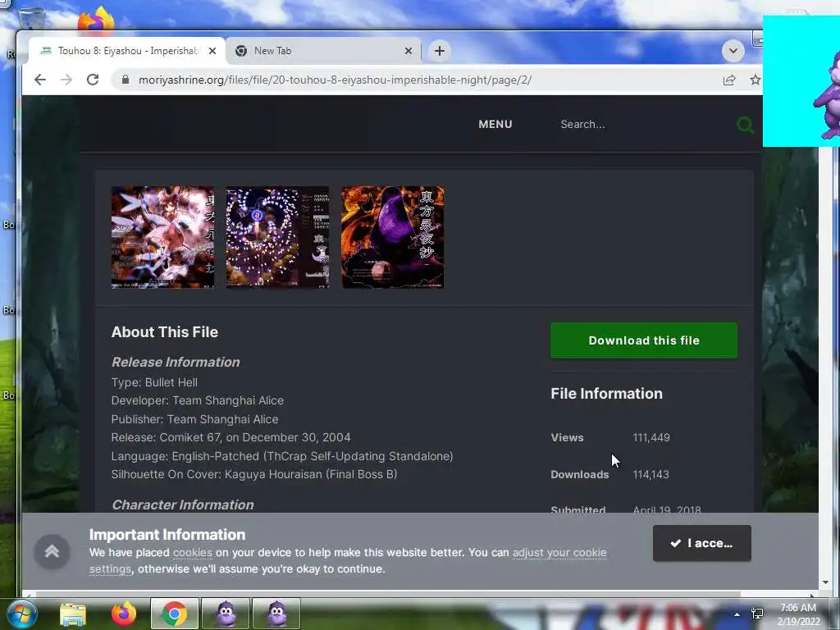Open adjust your cookie settings link

coord(559,552)
